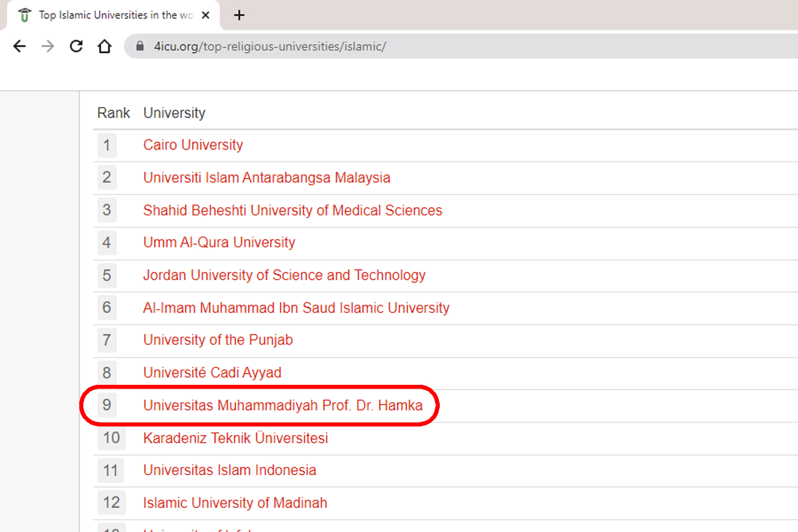
Task: Click the browser forward arrow
Action: click(x=47, y=46)
